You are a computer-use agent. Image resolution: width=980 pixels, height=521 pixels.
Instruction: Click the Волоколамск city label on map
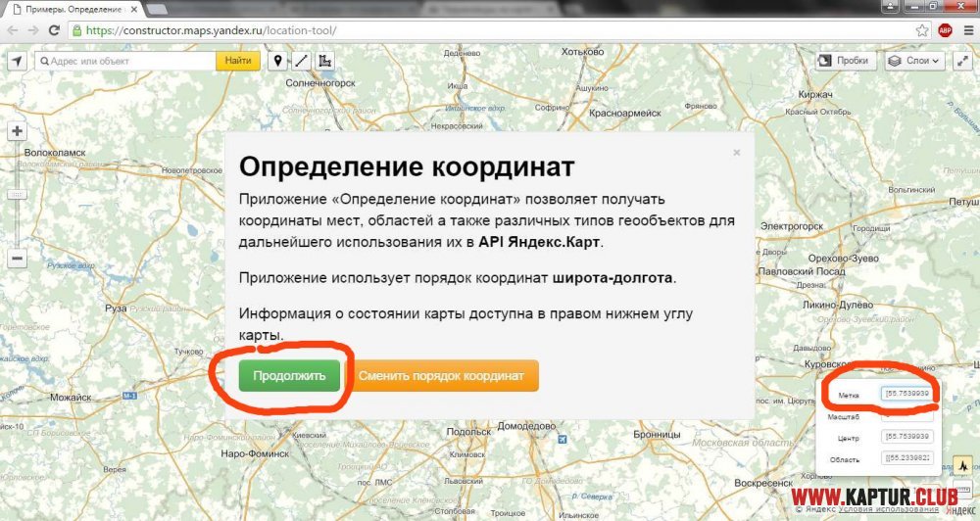pyautogui.click(x=55, y=153)
